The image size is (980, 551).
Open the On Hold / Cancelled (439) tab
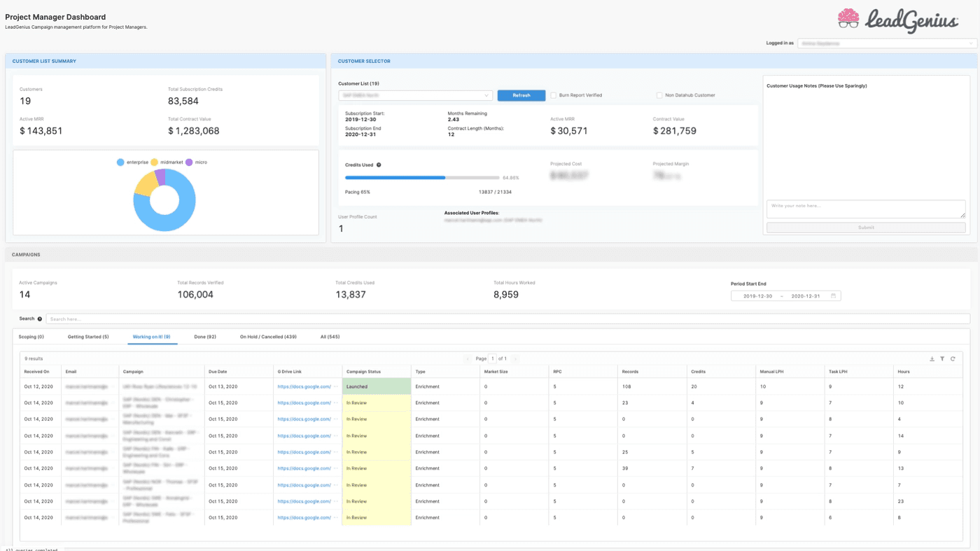click(x=268, y=337)
